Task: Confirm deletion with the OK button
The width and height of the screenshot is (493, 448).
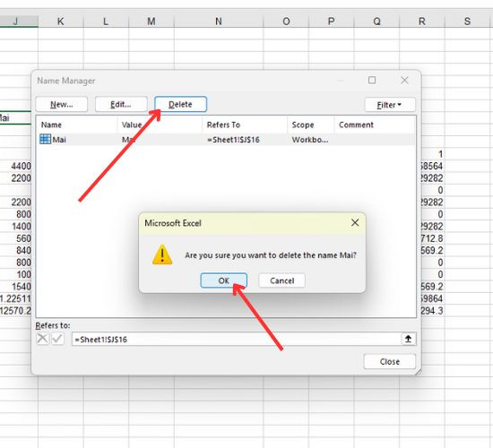Action: (x=223, y=280)
